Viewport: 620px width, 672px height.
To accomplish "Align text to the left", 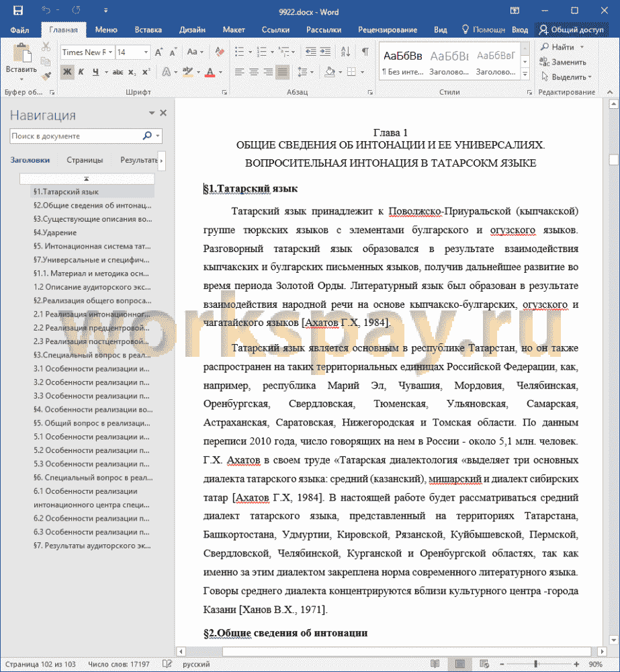I will click(x=240, y=72).
